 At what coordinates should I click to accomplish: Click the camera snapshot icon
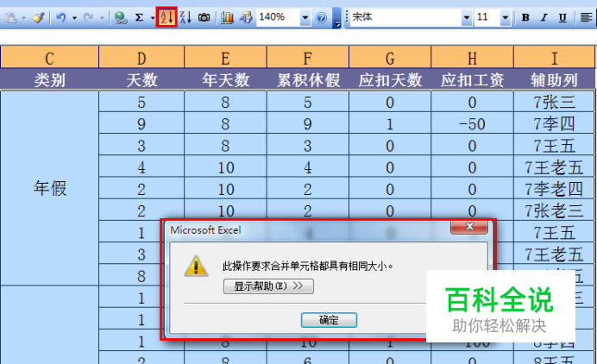click(204, 17)
